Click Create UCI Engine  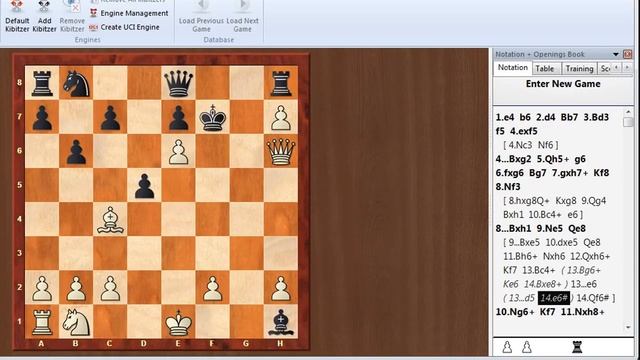click(x=130, y=27)
